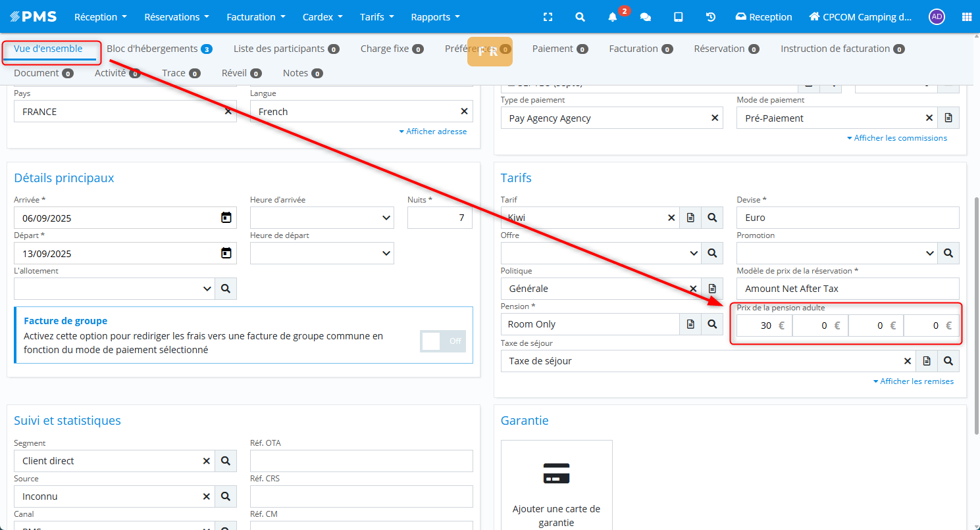
Task: Add a guarantee card via Ajouter tile
Action: click(x=556, y=487)
